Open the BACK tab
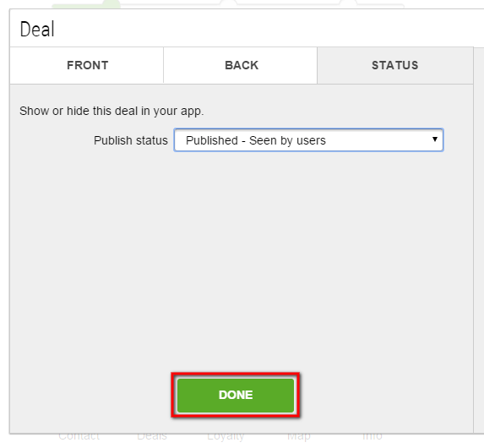This screenshot has height=448, width=484. pos(241,65)
